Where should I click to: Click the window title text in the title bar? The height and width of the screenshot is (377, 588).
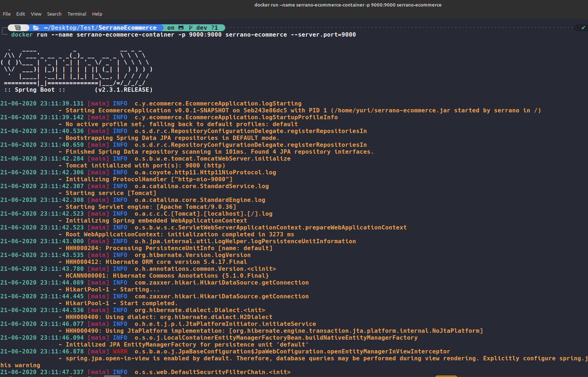point(348,5)
